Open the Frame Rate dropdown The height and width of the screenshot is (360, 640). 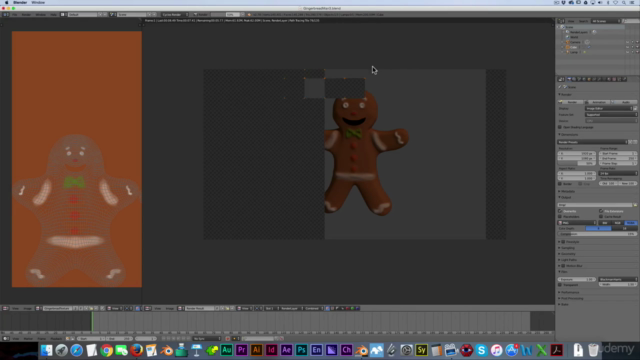click(618, 173)
